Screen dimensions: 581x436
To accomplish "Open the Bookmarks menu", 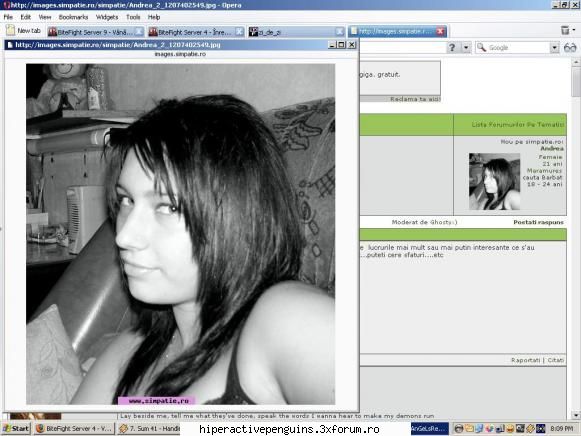I will (73, 17).
